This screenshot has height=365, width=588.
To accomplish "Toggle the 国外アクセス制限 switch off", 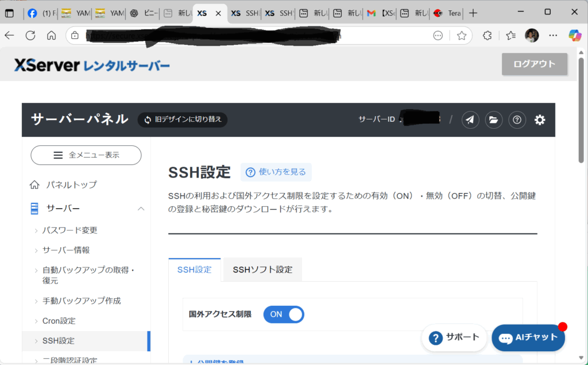I will (x=284, y=314).
